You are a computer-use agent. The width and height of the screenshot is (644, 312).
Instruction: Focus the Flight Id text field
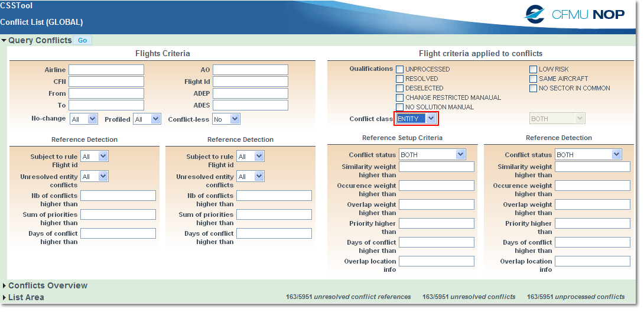coord(251,82)
